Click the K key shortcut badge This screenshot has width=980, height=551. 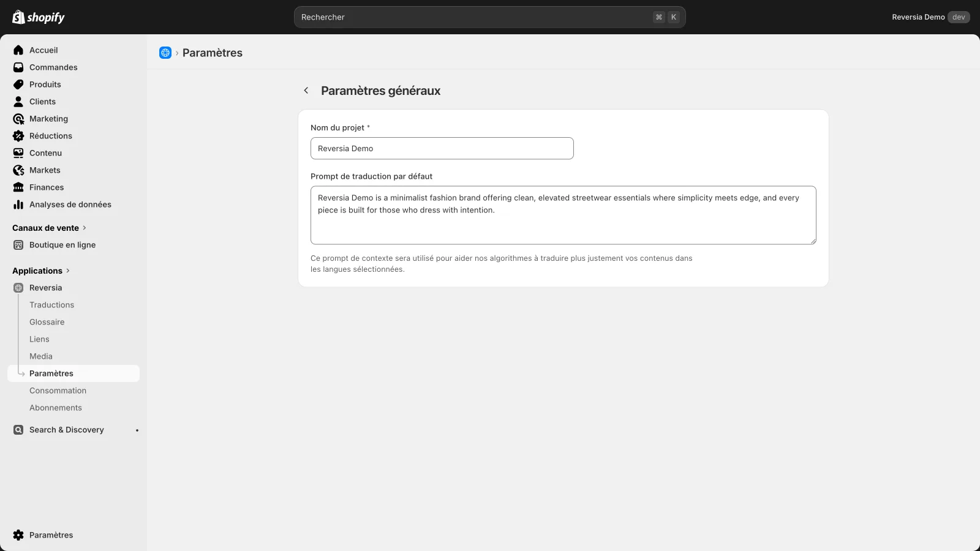tap(674, 17)
